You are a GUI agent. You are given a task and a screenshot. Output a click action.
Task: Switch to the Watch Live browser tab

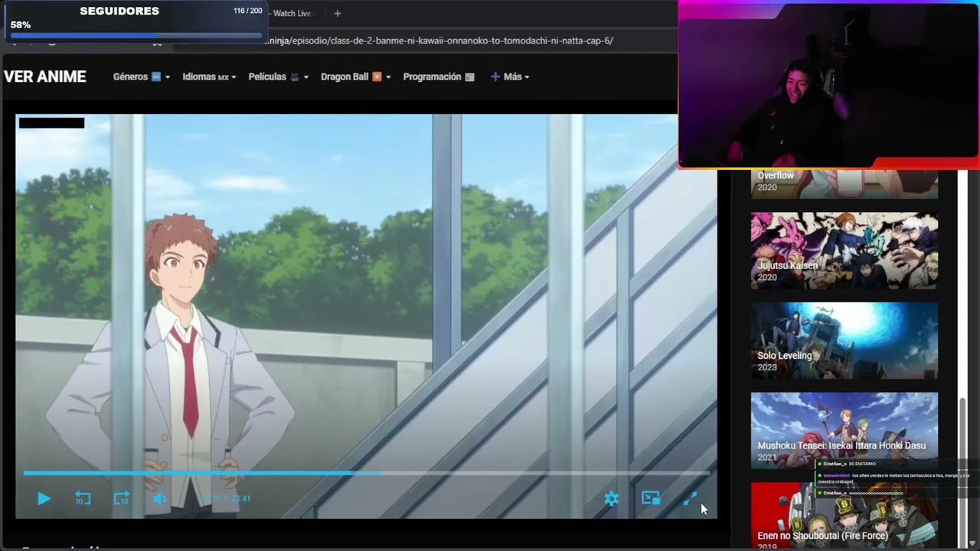293,13
